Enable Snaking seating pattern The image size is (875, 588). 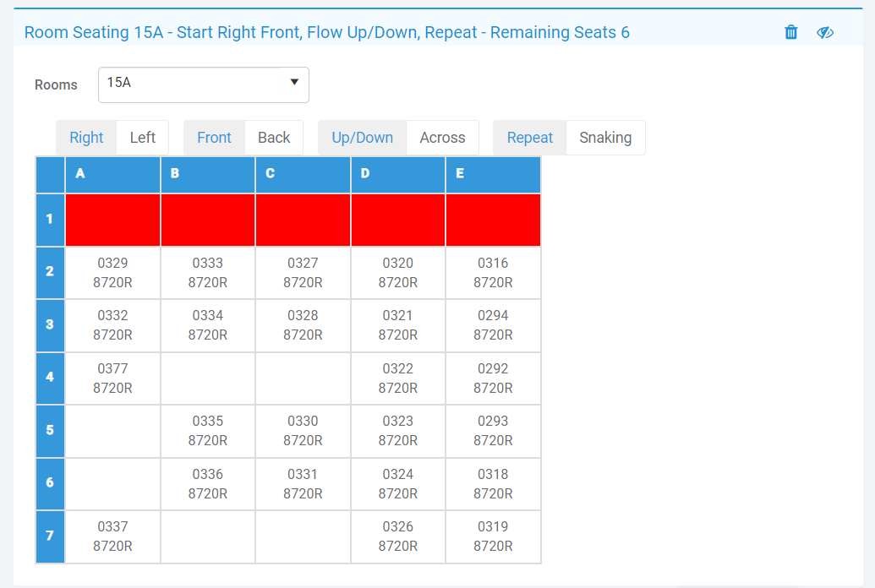point(605,138)
